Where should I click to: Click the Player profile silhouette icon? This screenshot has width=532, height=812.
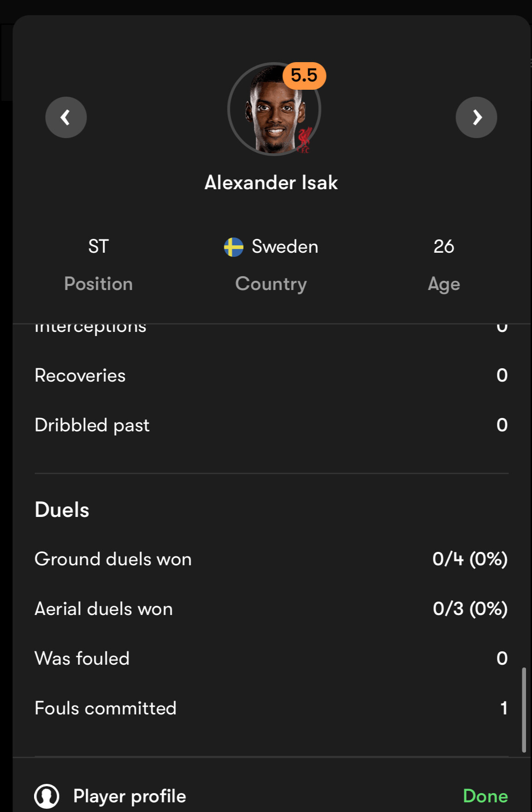(x=47, y=796)
